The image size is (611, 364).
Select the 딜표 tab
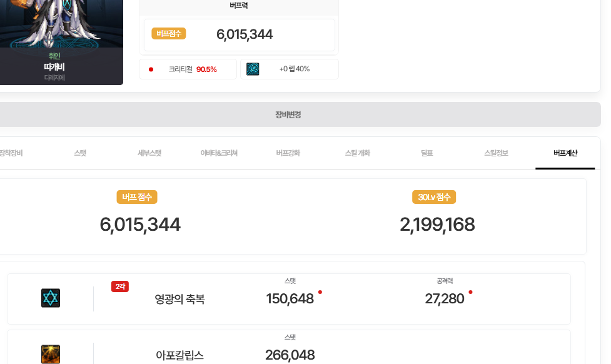pos(427,153)
